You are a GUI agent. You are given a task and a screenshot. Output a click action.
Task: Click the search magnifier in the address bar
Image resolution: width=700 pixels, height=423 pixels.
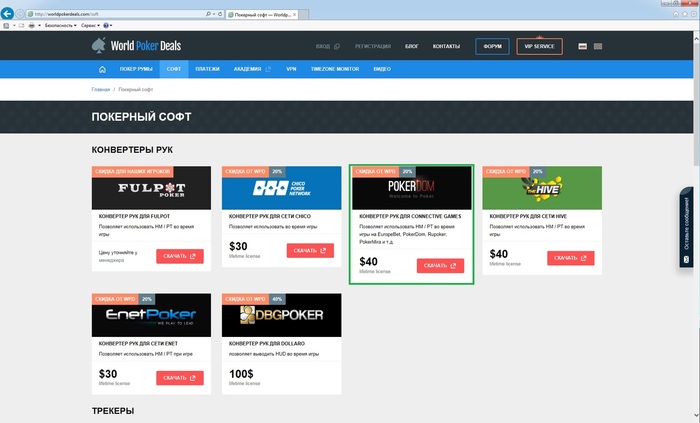(x=208, y=14)
